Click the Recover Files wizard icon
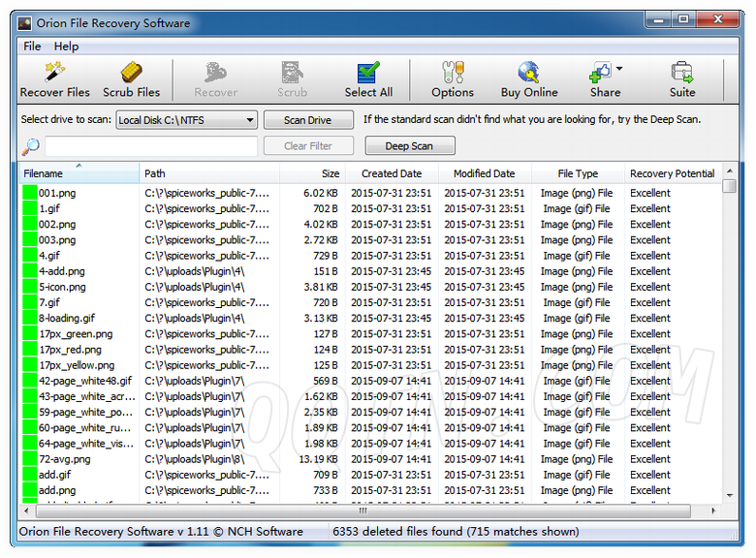 54,73
